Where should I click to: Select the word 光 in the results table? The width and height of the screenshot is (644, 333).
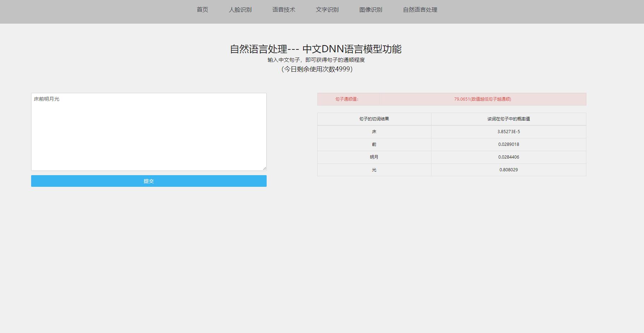(374, 170)
